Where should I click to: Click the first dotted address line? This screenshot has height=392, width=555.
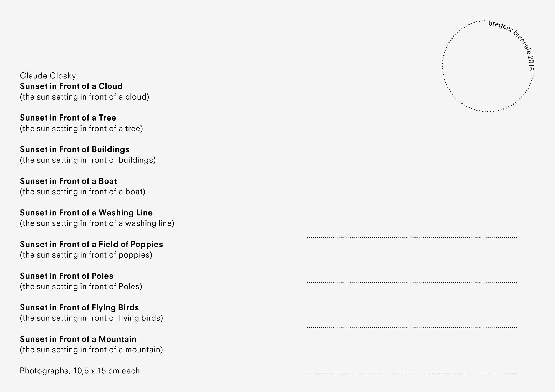point(412,238)
